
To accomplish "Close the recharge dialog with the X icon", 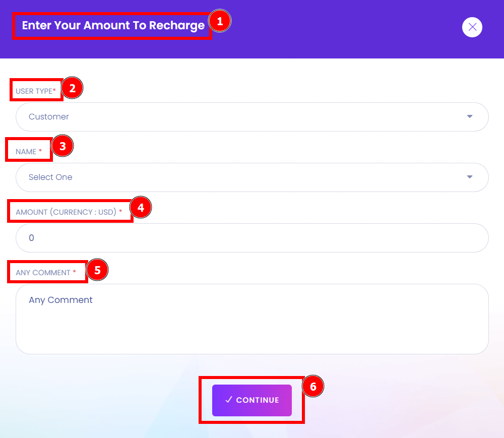I will pyautogui.click(x=472, y=27).
